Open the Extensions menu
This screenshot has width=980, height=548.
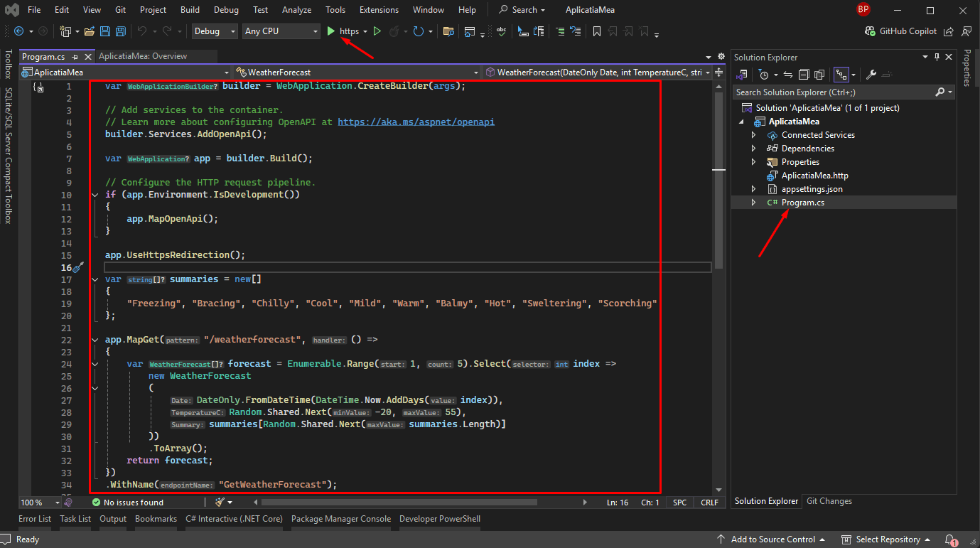click(x=379, y=10)
